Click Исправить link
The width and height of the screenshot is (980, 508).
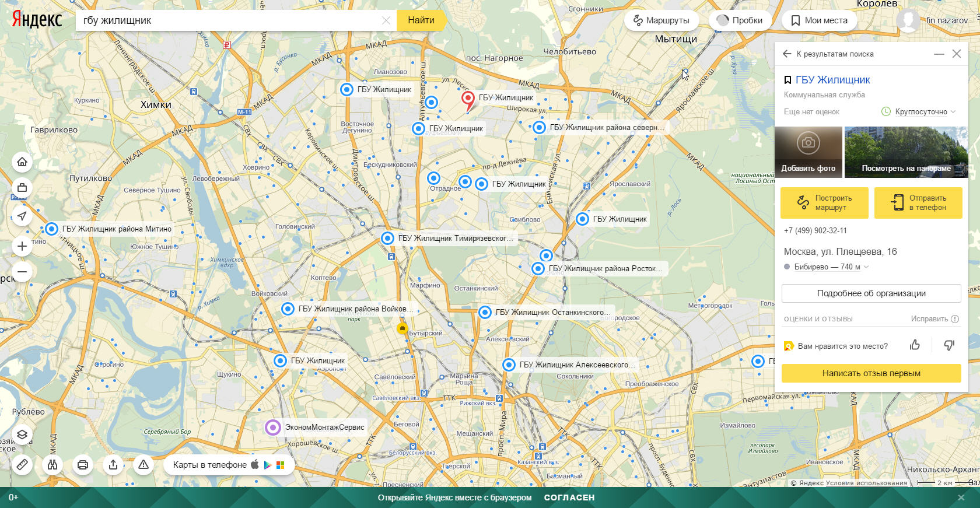pos(935,319)
